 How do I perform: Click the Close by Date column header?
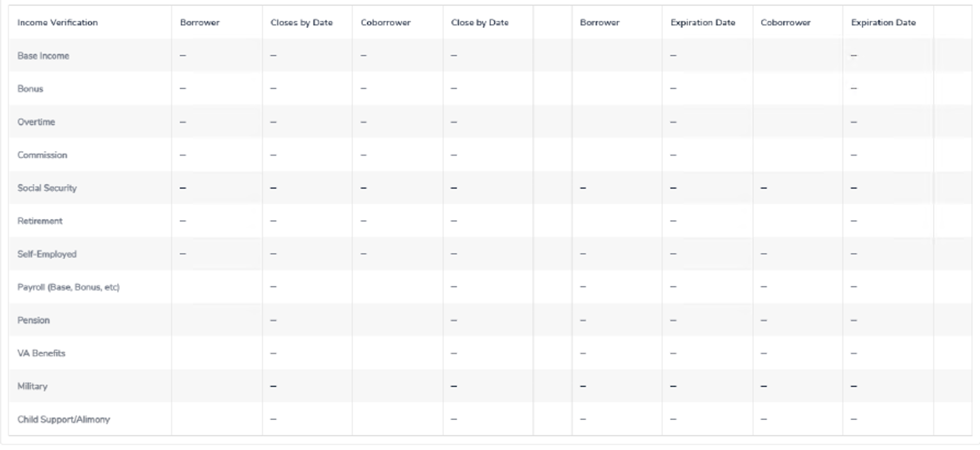pyautogui.click(x=480, y=23)
